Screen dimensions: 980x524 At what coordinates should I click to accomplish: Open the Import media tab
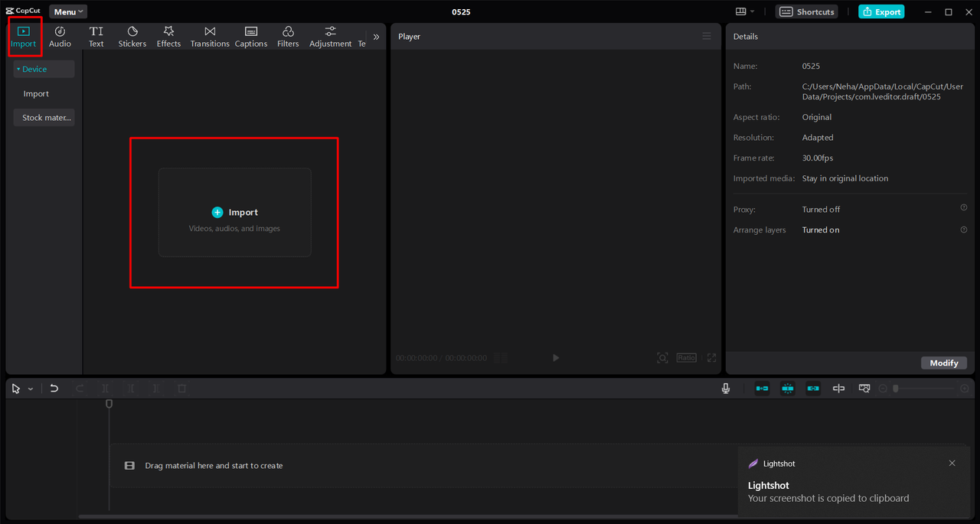coord(24,36)
